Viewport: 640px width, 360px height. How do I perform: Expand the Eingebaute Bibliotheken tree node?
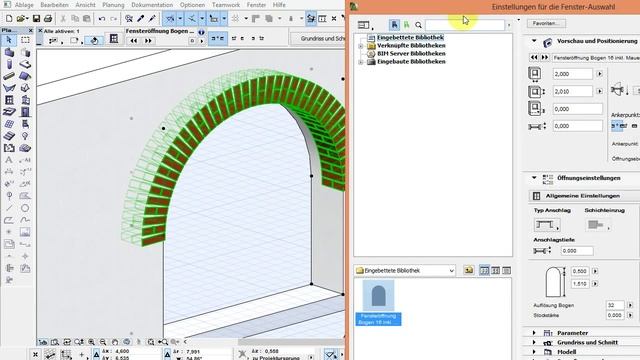click(x=360, y=62)
